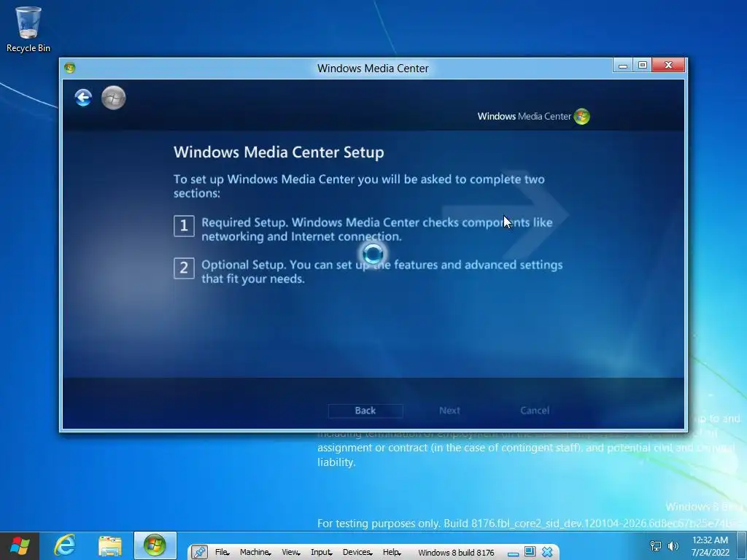
Task: Click the volume speaker tray icon
Action: [673, 546]
